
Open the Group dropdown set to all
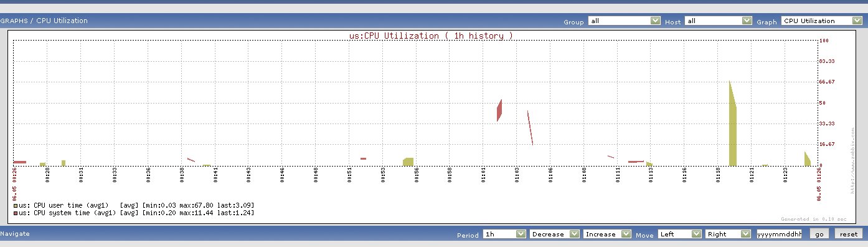[624, 21]
